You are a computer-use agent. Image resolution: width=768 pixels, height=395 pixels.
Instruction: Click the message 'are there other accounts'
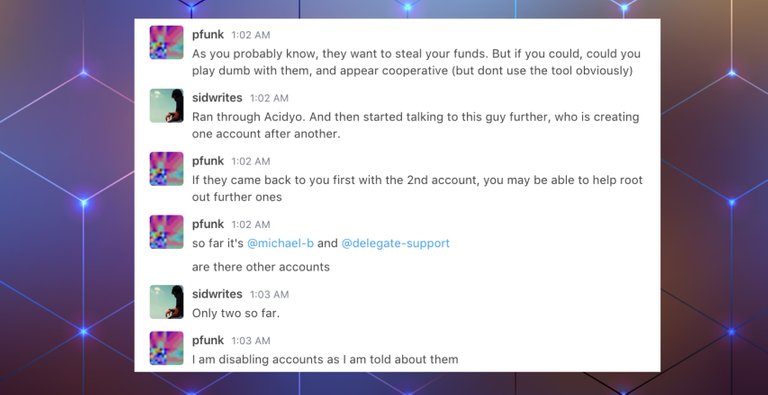(261, 267)
